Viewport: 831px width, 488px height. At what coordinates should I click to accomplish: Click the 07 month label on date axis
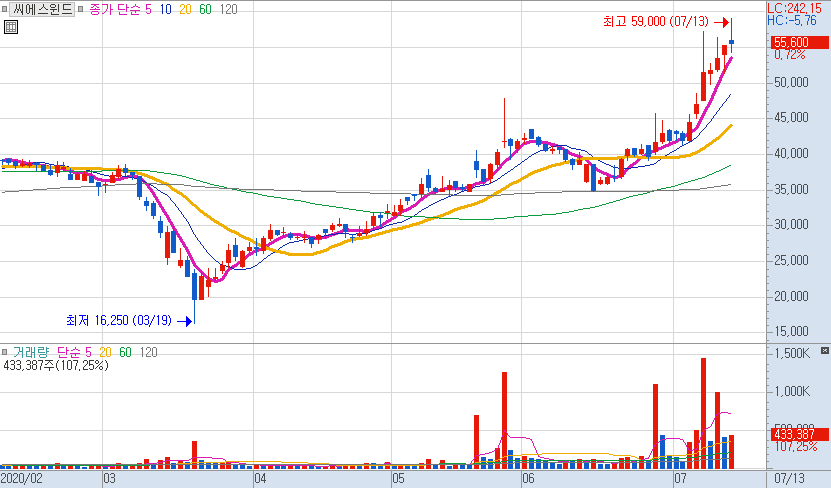click(680, 479)
